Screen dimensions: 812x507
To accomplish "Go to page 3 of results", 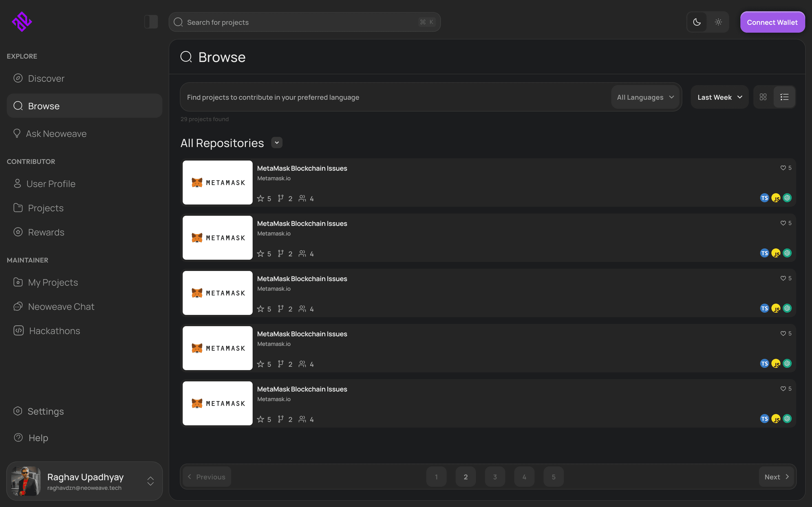I will [495, 477].
